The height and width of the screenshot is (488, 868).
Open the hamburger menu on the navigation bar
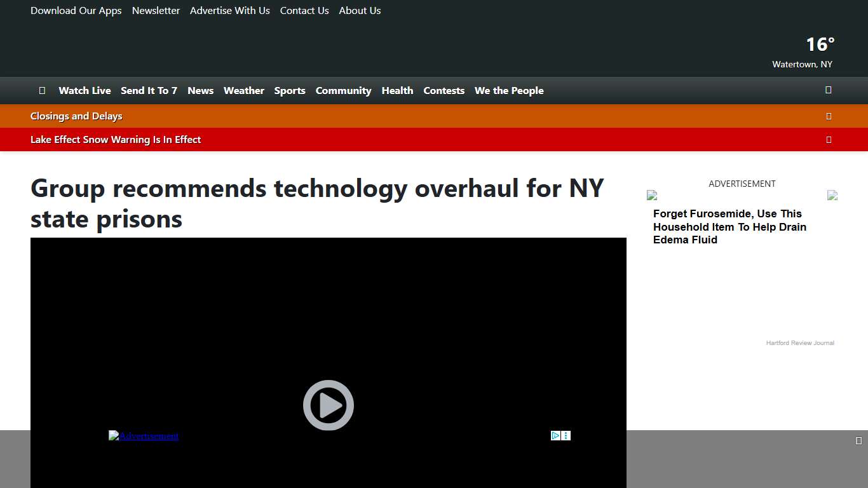click(x=42, y=90)
